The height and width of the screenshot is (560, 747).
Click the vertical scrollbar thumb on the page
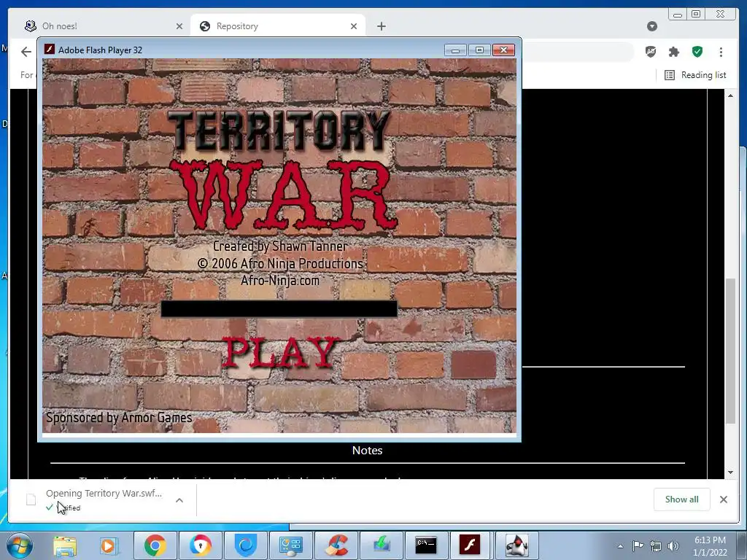730,351
